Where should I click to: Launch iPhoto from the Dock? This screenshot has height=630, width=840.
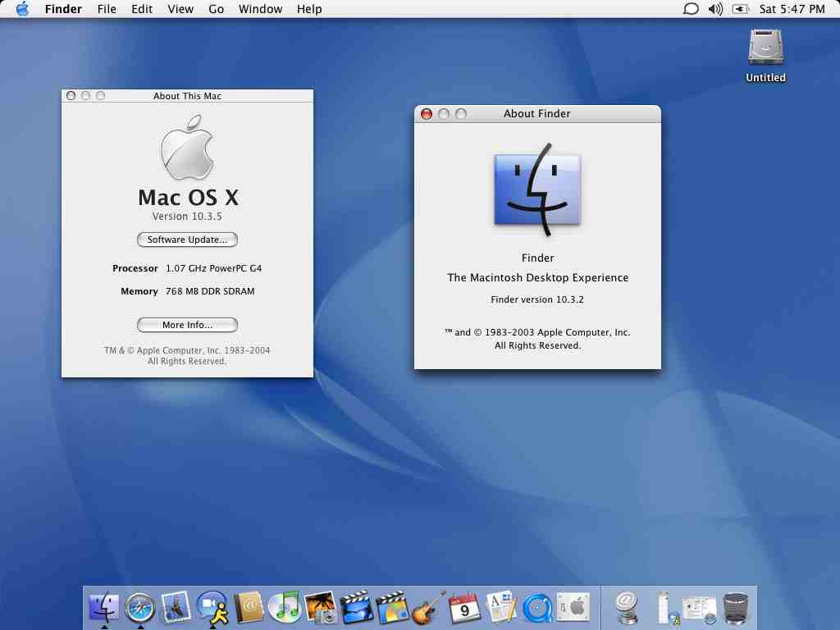tap(321, 608)
